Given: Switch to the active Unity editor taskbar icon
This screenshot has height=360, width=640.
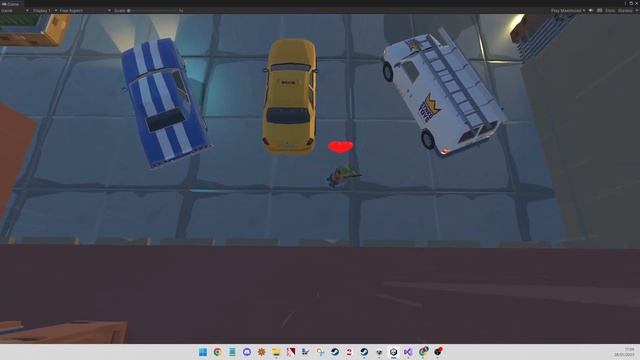Looking at the screenshot, I should pos(393,352).
